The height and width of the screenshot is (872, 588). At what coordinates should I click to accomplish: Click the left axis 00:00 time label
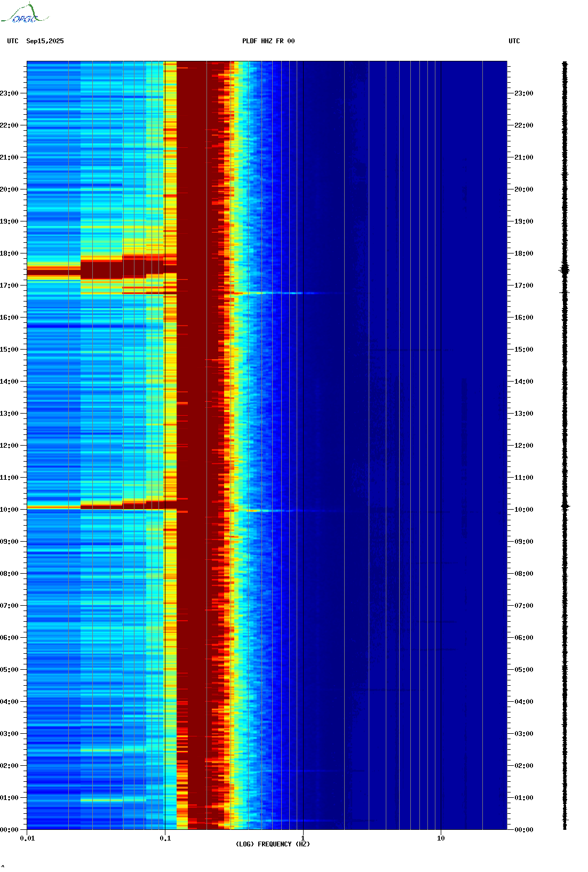[x=9, y=830]
